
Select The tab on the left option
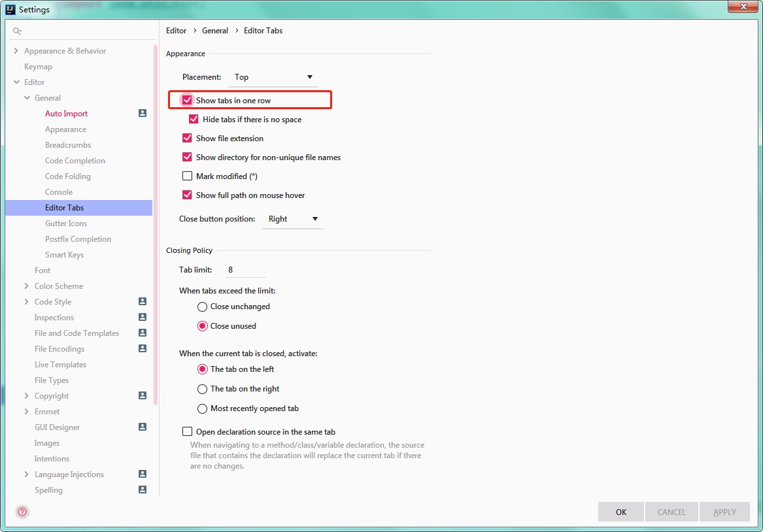pyautogui.click(x=203, y=369)
